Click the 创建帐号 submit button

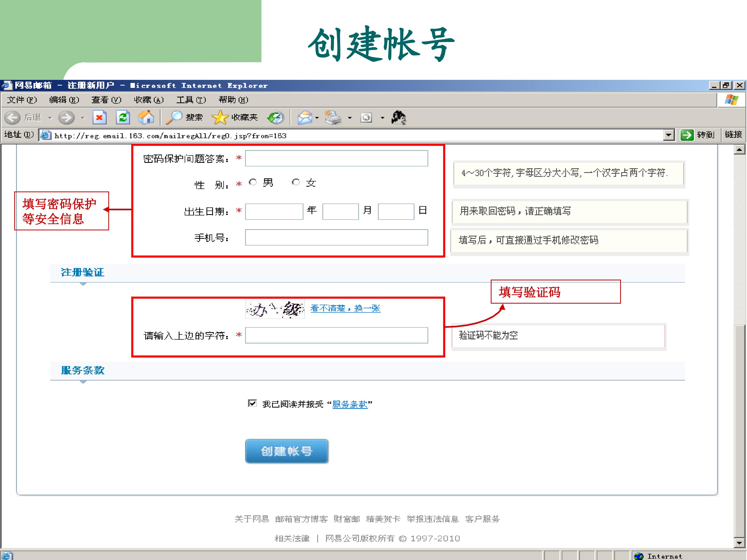click(286, 451)
